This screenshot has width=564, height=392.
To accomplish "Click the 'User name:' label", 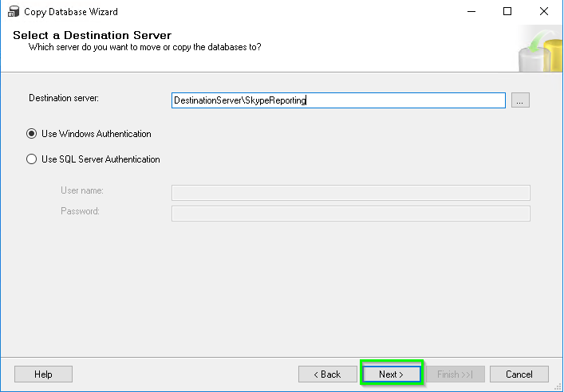I will click(82, 190).
